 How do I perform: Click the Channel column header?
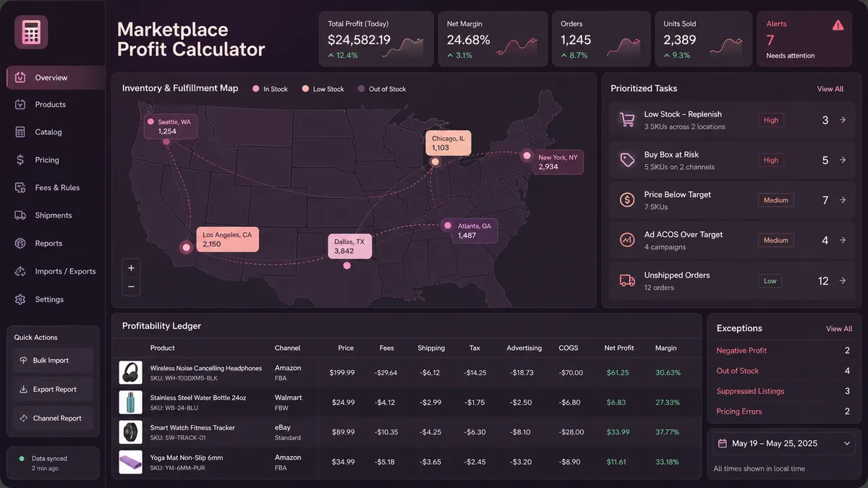(287, 348)
